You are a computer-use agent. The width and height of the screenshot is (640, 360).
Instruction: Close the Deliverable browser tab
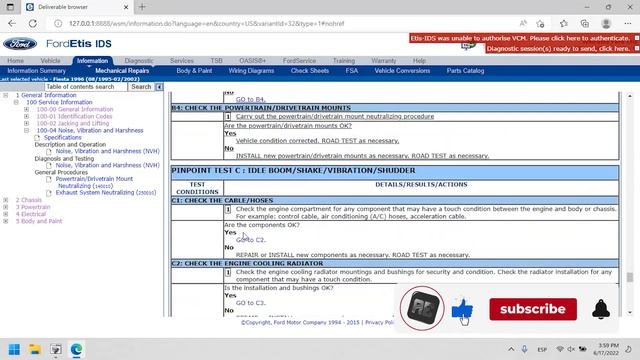click(x=126, y=7)
